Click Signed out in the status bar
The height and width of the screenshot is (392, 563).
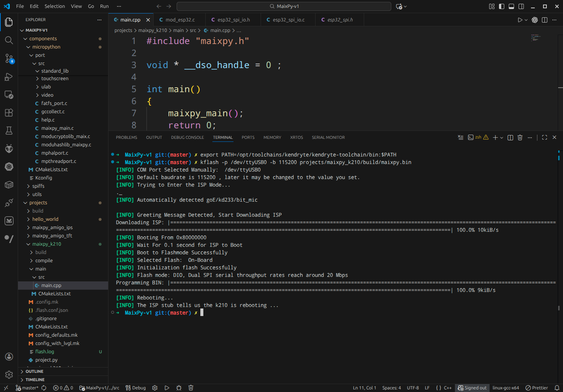pos(472,387)
